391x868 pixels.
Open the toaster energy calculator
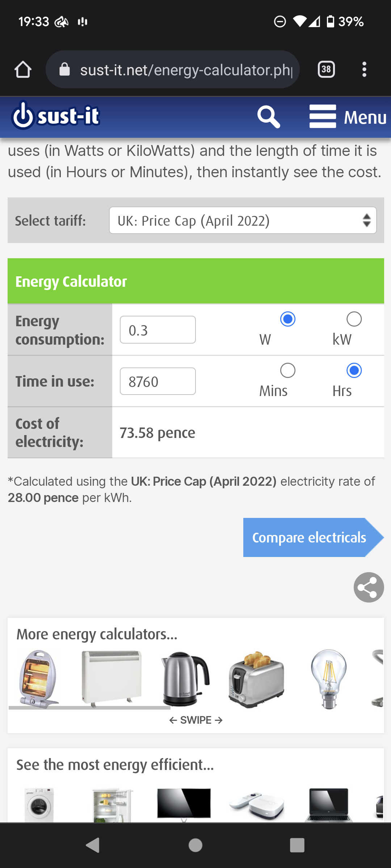256,679
